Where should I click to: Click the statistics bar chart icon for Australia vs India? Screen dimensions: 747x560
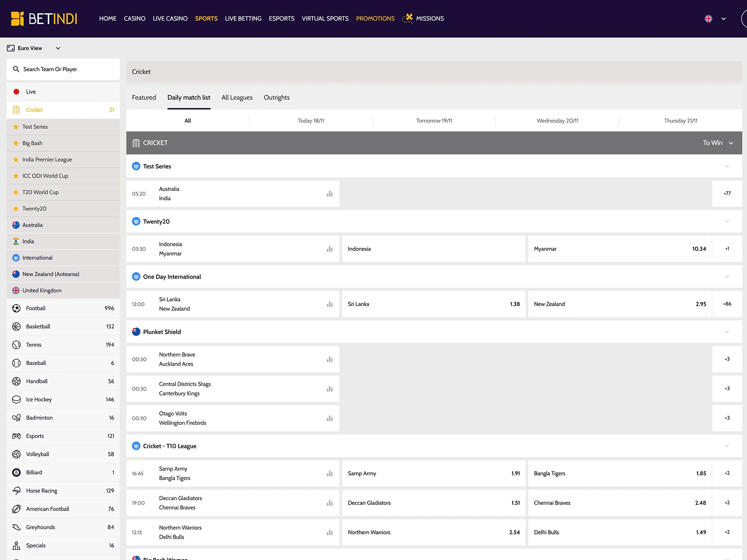click(x=331, y=194)
